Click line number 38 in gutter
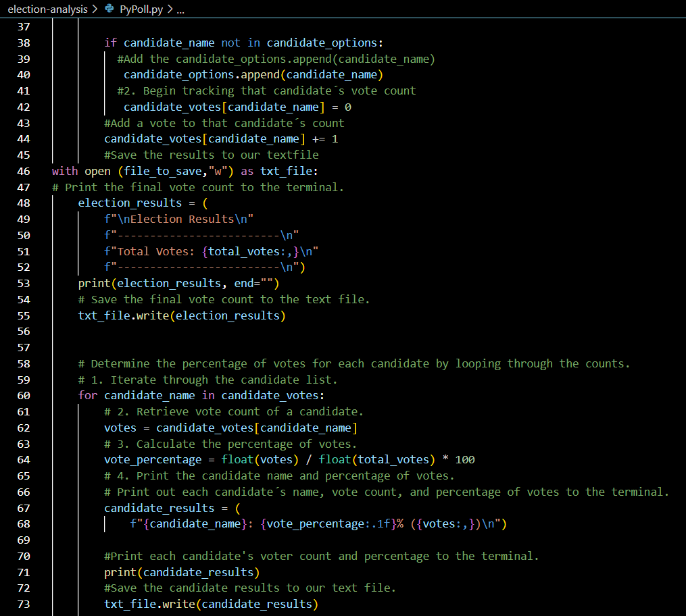The image size is (686, 616). click(x=24, y=43)
